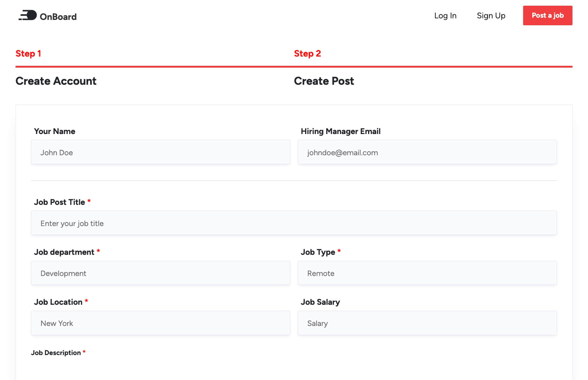Switch to the Step 1 tab
Viewport: 588px width, 380px height.
click(28, 53)
